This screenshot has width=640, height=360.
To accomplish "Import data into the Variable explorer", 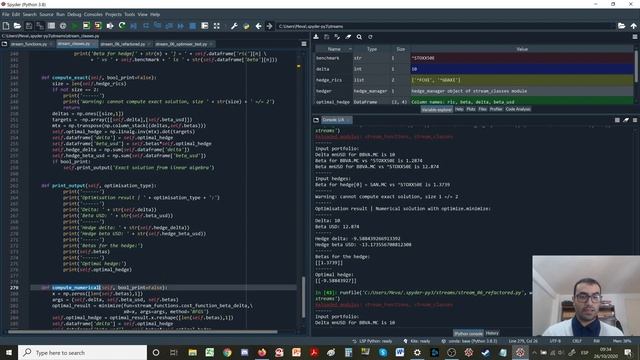I will click(316, 37).
